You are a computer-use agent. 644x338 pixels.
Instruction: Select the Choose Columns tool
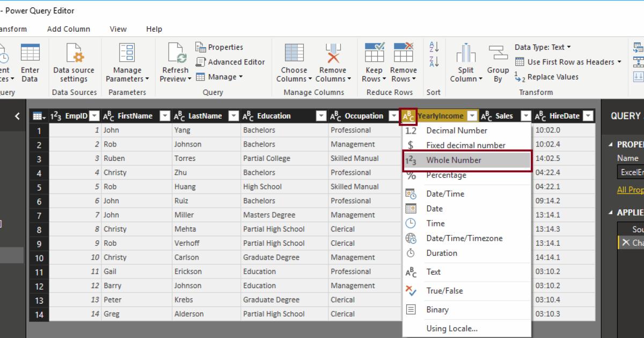click(293, 59)
